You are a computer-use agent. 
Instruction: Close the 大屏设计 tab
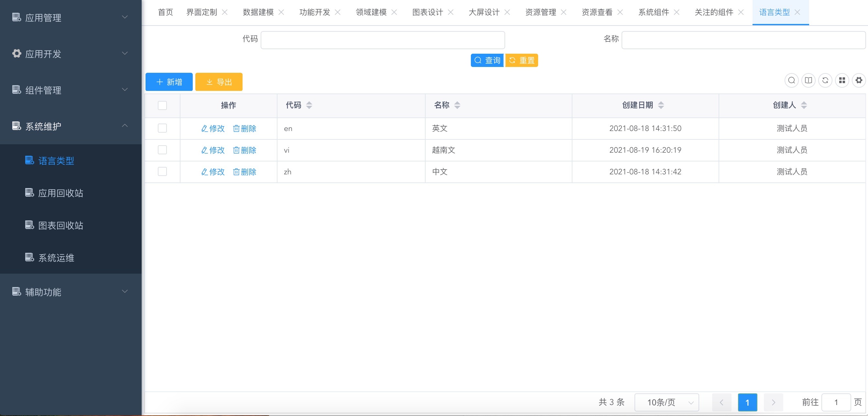(507, 13)
